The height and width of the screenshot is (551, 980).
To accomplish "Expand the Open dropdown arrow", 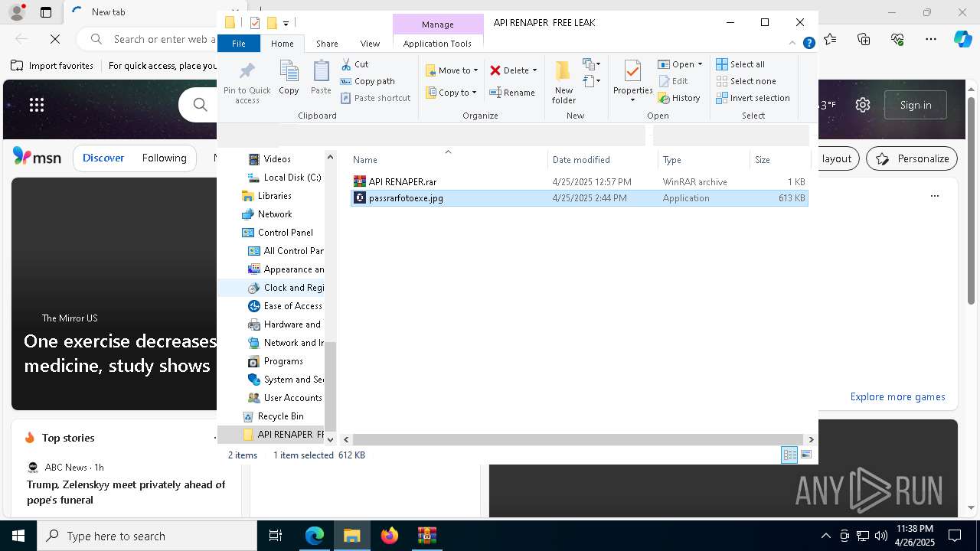I will click(x=700, y=64).
